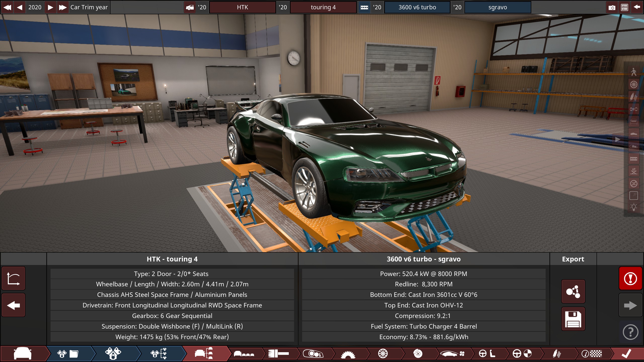Toggle drivetrain visibility in side panel
Image resolution: width=644 pixels, height=362 pixels.
[x=634, y=109]
